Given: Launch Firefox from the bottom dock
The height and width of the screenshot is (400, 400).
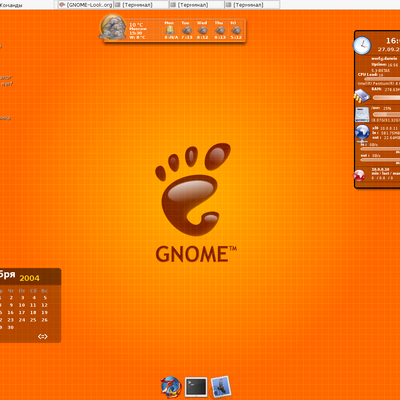Looking at the screenshot, I should (171, 387).
